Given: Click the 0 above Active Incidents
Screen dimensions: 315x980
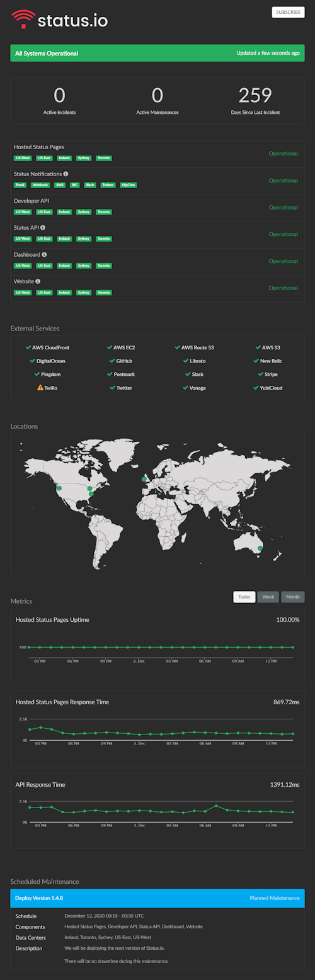Looking at the screenshot, I should pos(59,96).
